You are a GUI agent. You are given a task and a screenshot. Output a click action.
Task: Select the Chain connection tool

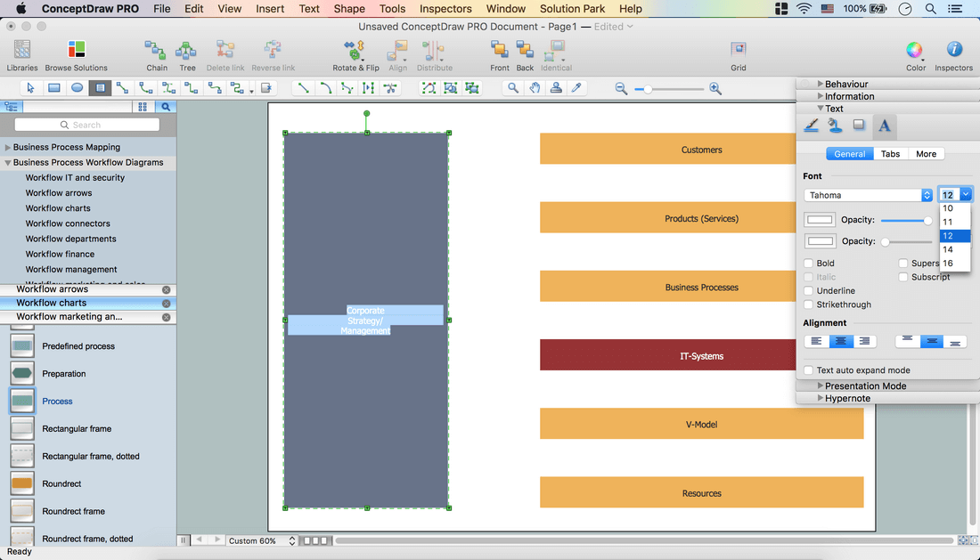click(156, 51)
